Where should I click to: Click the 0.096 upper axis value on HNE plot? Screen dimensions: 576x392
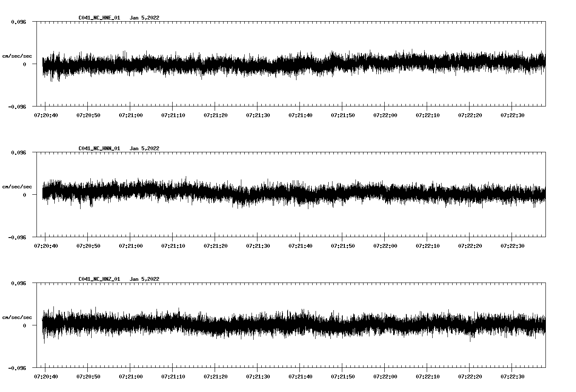tap(19, 22)
